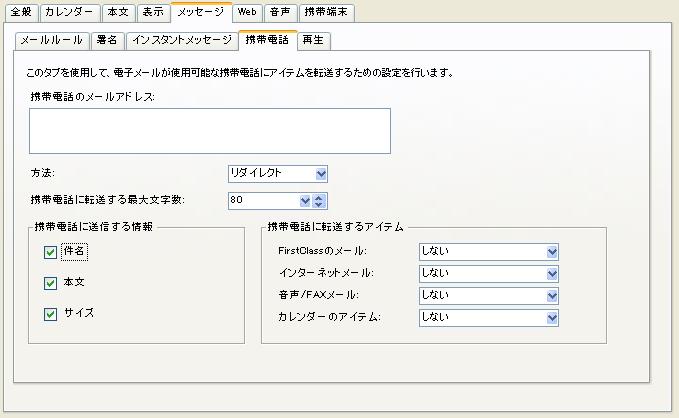
Task: Open the インスタントメッセージ sub-tab
Action: click(182, 41)
